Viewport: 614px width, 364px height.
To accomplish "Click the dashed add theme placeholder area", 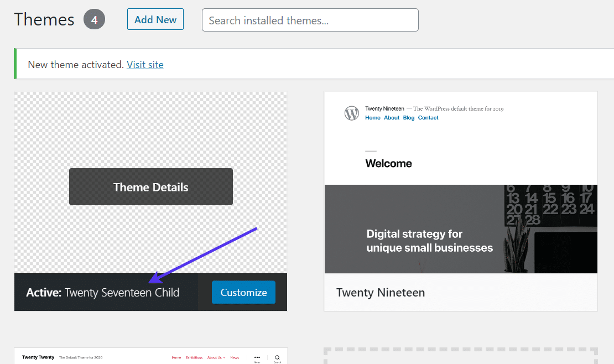I will 461,357.
